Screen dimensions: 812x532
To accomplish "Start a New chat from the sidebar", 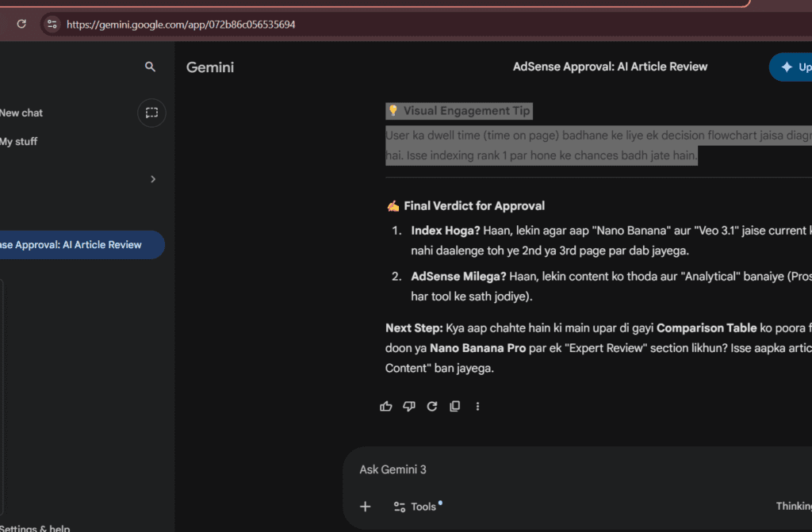I will point(21,113).
